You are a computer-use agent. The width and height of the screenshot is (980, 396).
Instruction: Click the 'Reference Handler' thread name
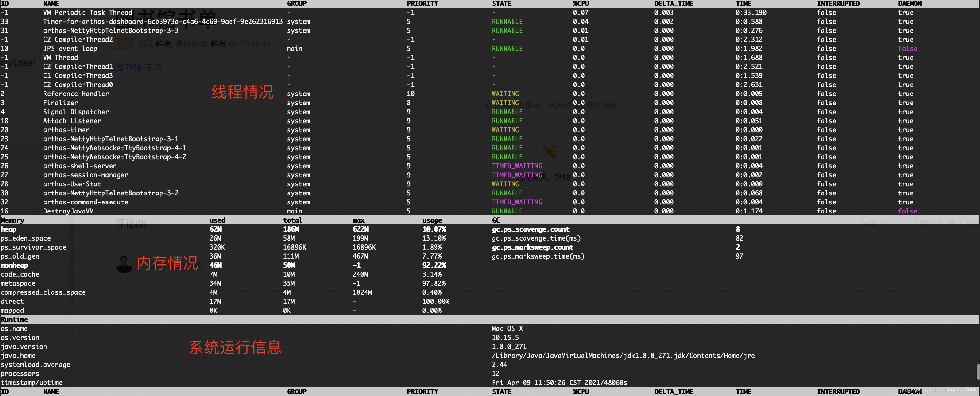click(x=76, y=94)
